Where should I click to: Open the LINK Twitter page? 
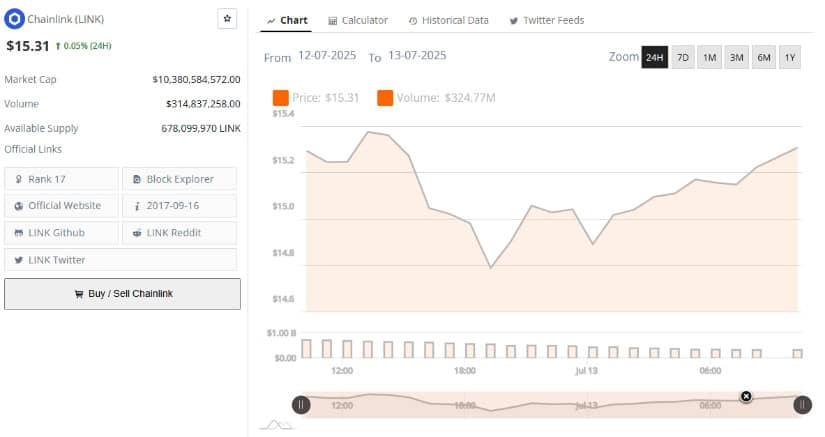click(120, 260)
